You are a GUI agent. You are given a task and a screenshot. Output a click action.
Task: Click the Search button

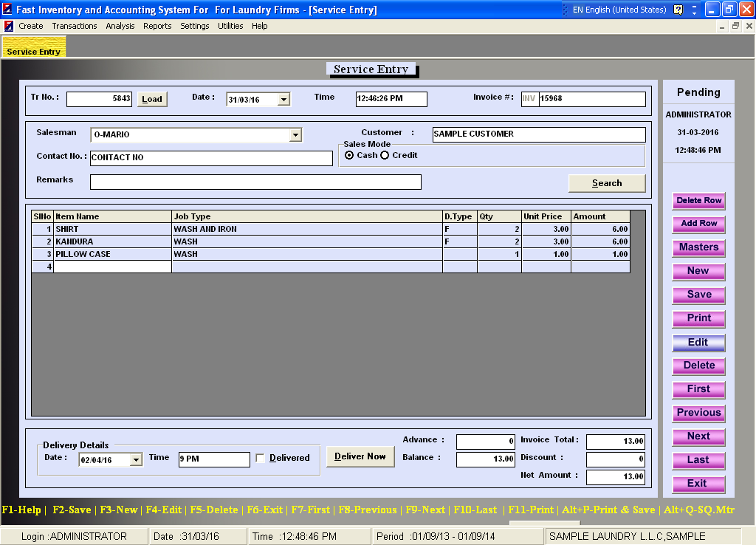point(607,183)
